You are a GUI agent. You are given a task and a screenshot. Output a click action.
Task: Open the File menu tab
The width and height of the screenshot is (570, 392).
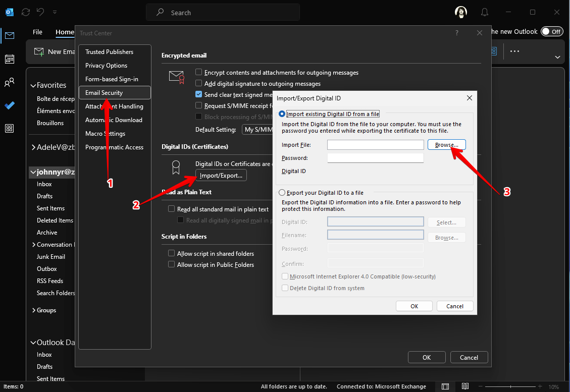click(37, 32)
